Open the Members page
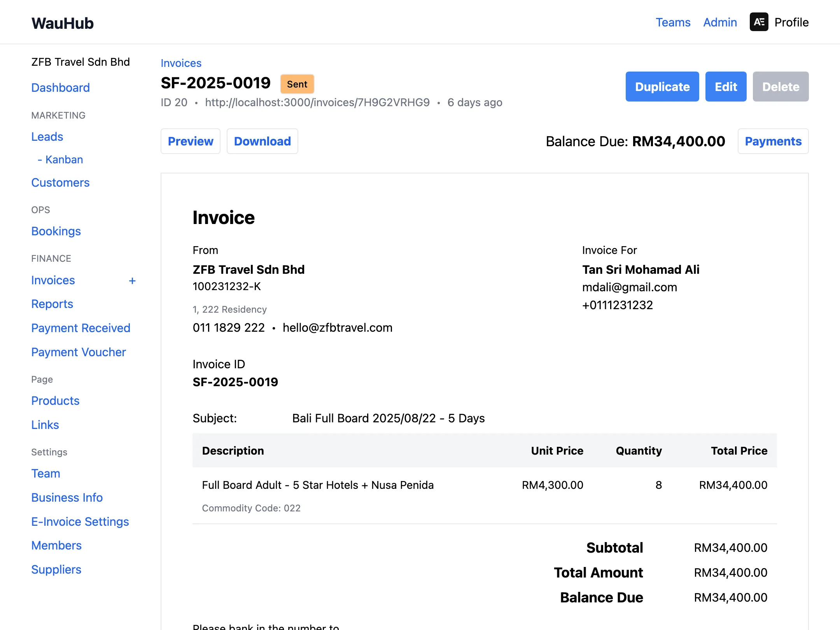 pyautogui.click(x=56, y=545)
